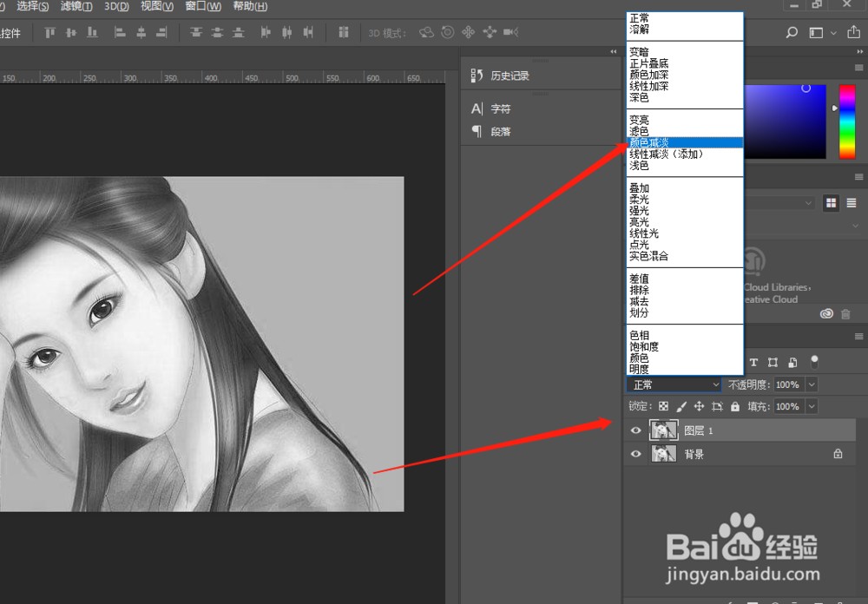Open the 历史记录 history panel
The image size is (868, 604).
tap(500, 75)
